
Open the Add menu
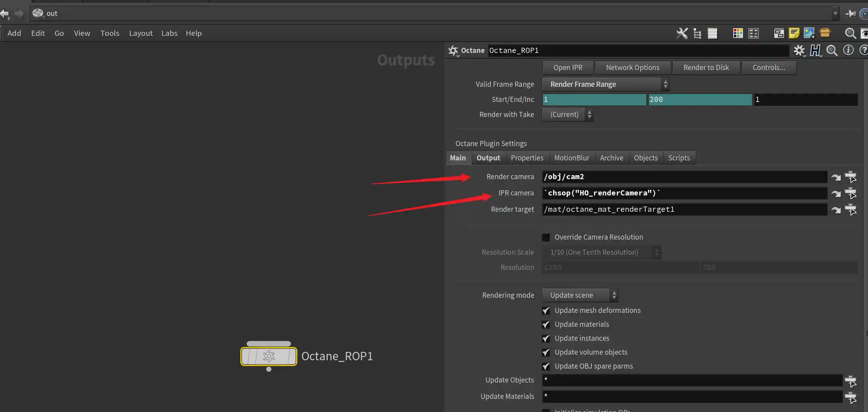(x=14, y=33)
